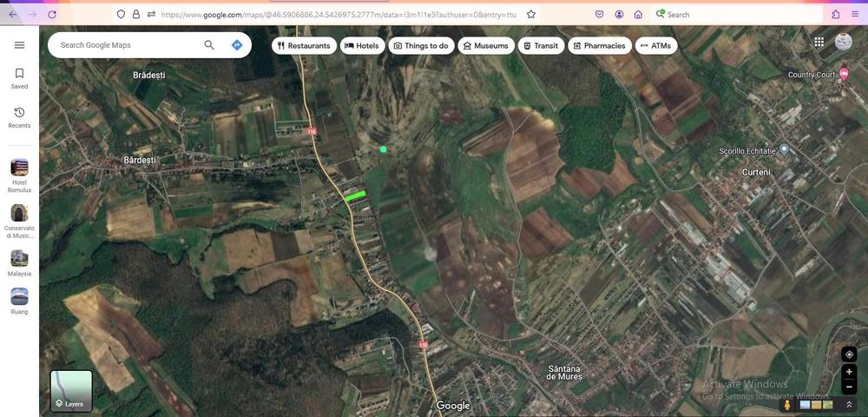Select the Things to do chip
Viewport: 868px width, 417px height.
pos(421,46)
